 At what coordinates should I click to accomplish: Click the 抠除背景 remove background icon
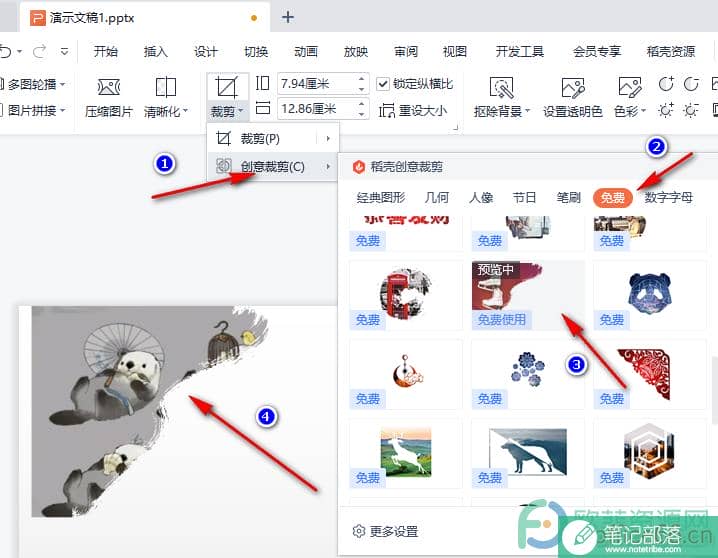[501, 87]
